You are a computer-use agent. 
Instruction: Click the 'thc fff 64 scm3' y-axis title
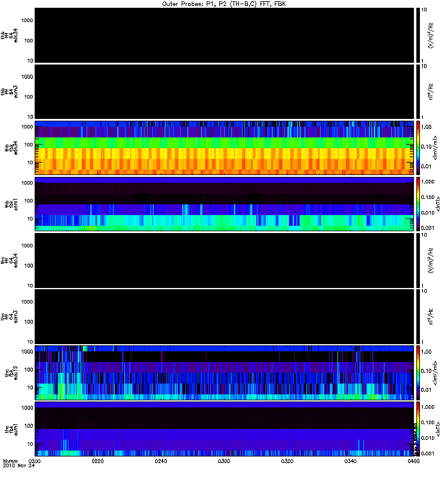click(9, 317)
